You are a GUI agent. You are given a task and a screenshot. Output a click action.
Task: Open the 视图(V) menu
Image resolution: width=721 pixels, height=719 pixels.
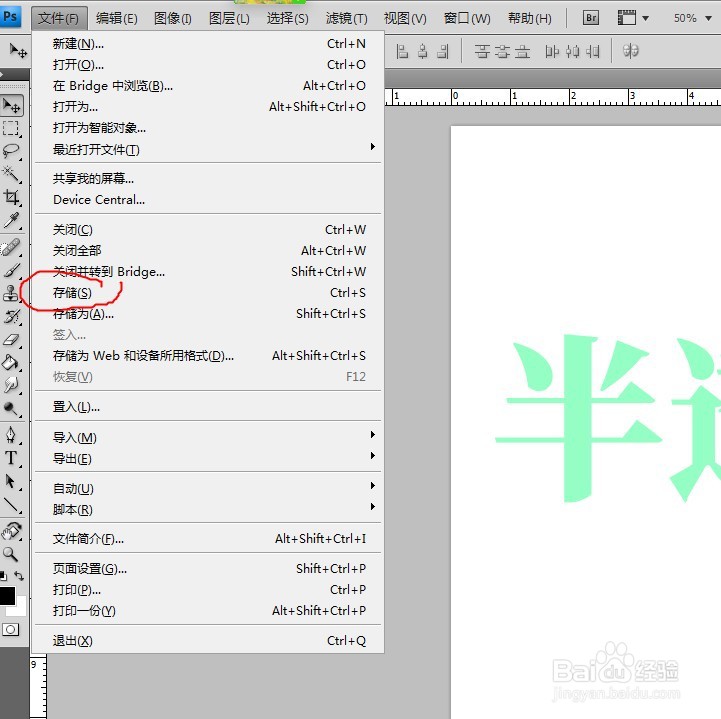(x=405, y=18)
